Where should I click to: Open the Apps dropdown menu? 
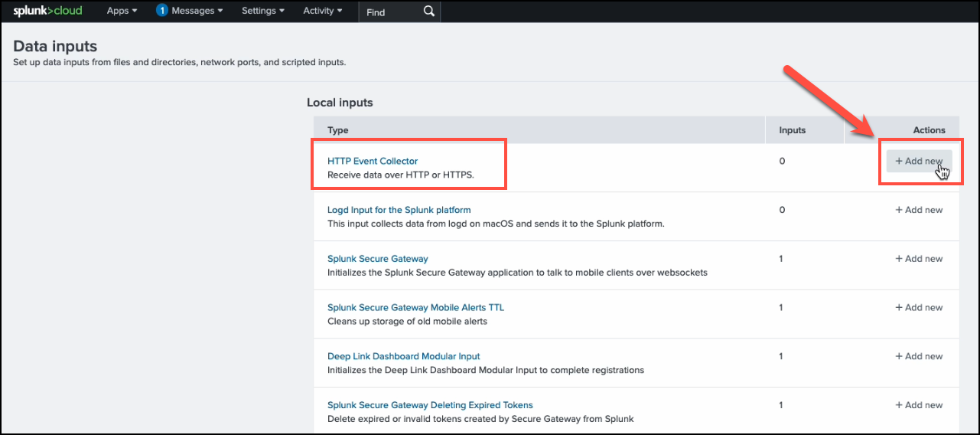[x=122, y=11]
